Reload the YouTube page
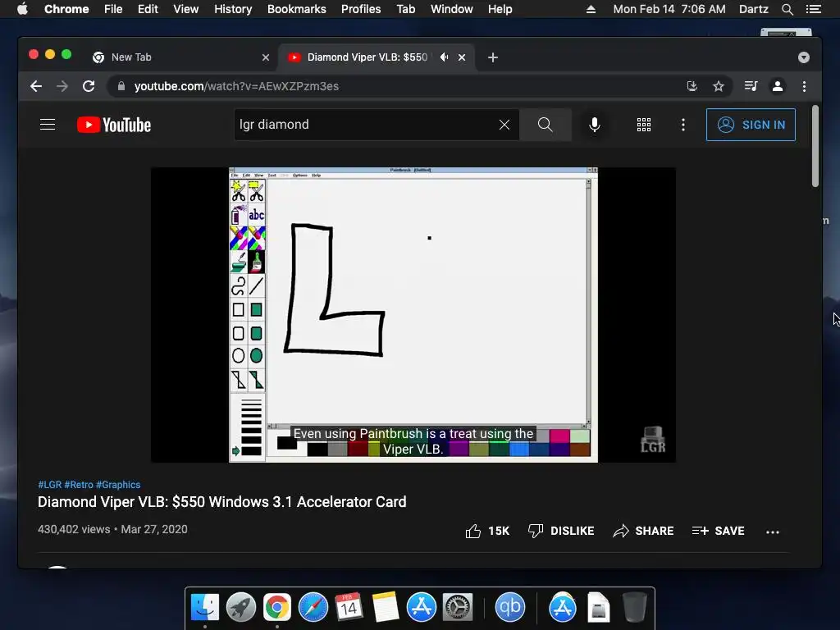This screenshot has width=840, height=630. click(x=89, y=86)
